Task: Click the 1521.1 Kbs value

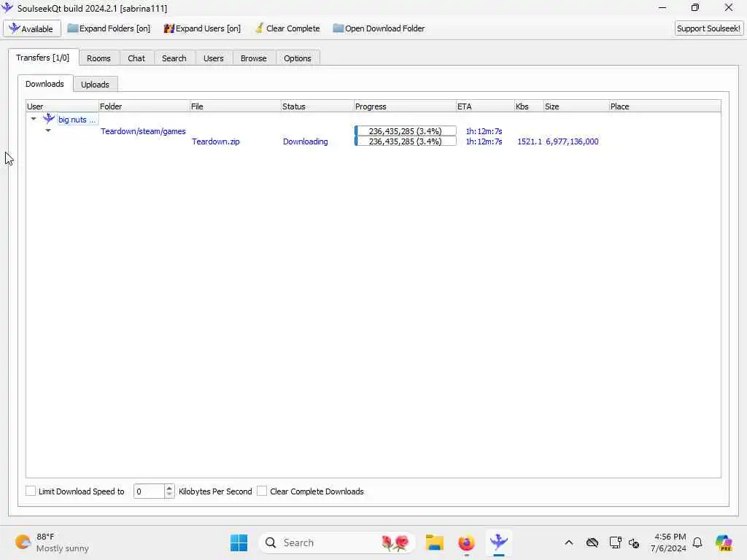Action: [x=530, y=141]
